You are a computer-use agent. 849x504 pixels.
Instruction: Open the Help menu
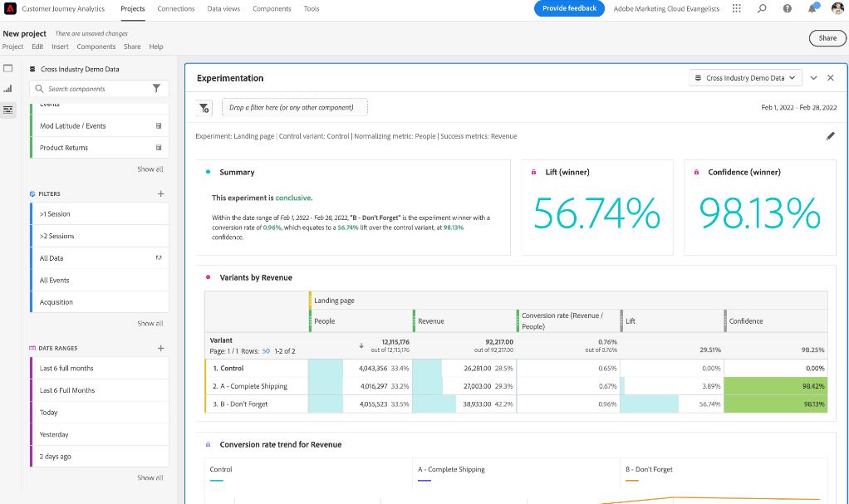(x=156, y=46)
